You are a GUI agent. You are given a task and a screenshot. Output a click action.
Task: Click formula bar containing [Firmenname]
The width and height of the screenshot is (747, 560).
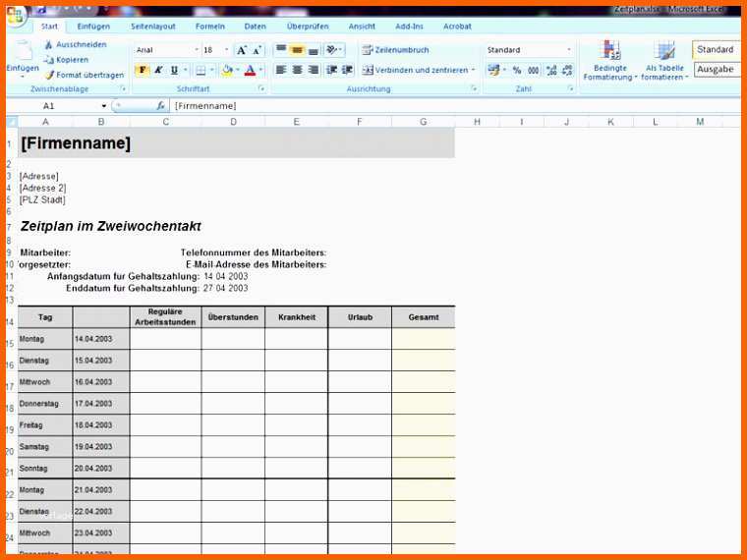pos(455,106)
